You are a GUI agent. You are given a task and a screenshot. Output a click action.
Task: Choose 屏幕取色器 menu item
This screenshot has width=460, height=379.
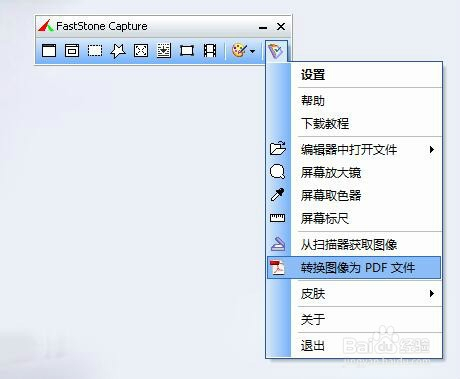(354, 195)
